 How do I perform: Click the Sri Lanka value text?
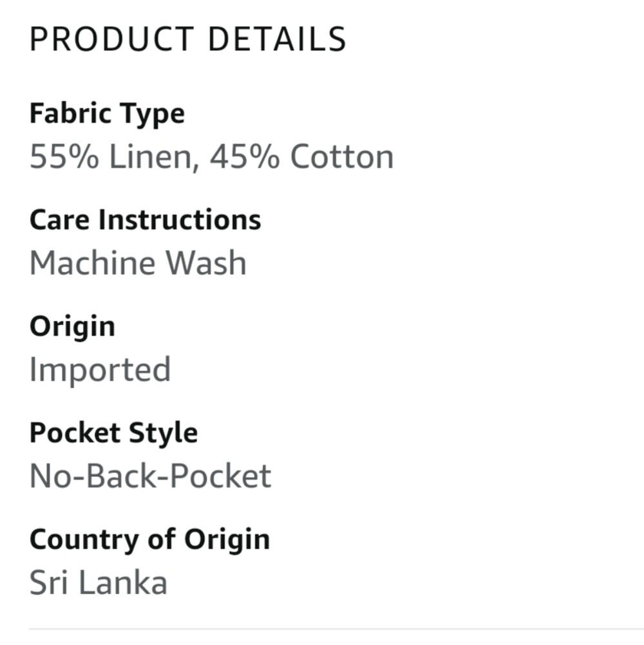click(99, 583)
